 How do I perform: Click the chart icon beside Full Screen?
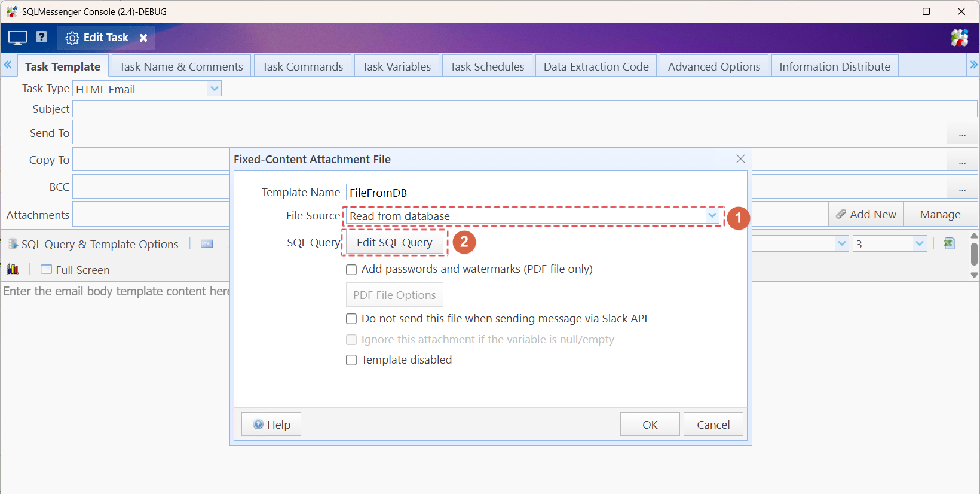pyautogui.click(x=13, y=270)
